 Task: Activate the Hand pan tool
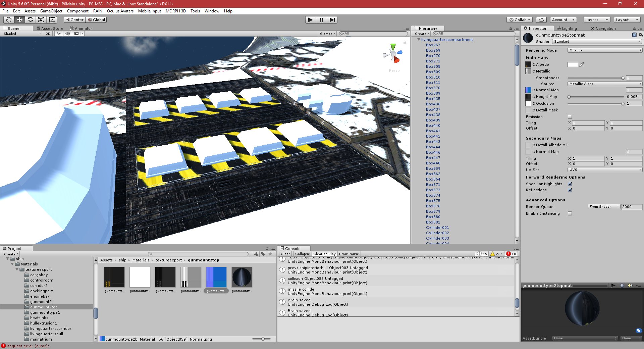8,20
